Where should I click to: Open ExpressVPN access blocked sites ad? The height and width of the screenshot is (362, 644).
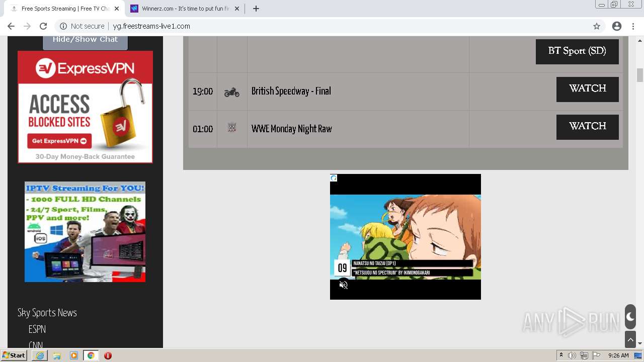(x=85, y=107)
